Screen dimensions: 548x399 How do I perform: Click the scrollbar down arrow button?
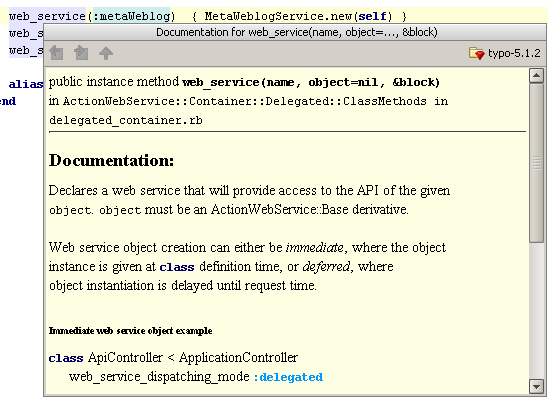pos(536,386)
